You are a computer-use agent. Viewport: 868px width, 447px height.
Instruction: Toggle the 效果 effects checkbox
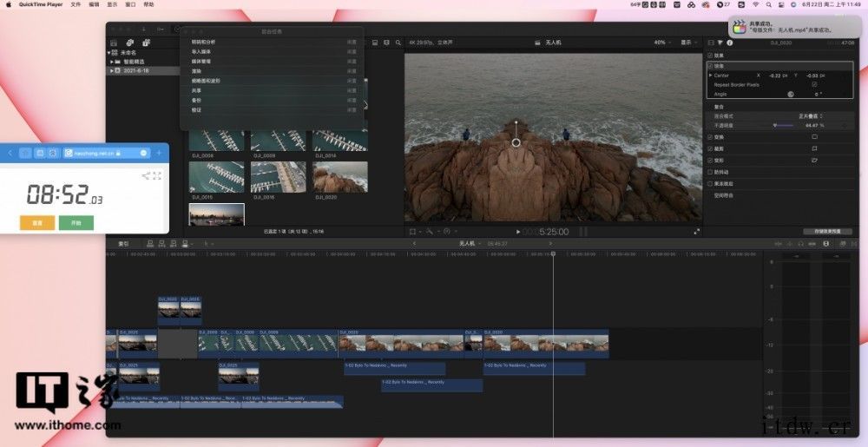pos(710,56)
